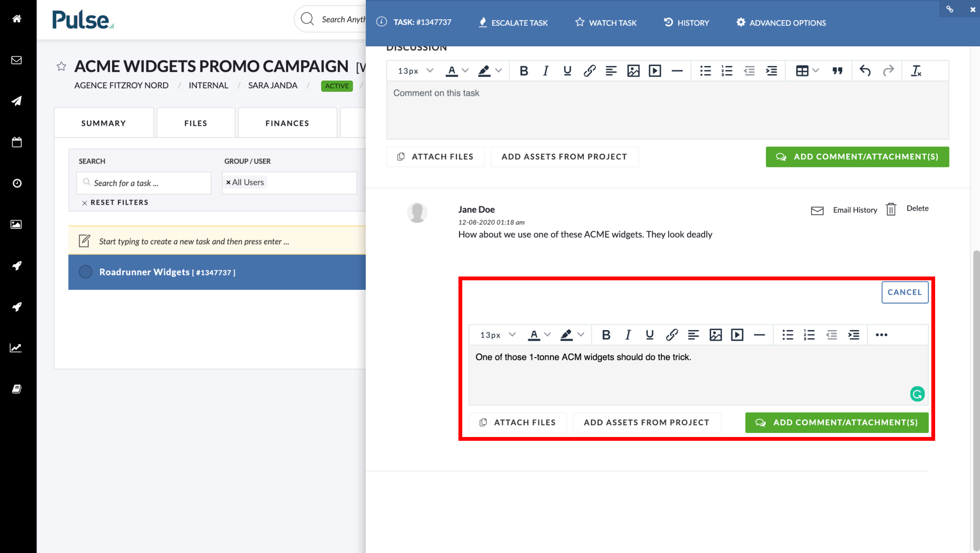Image resolution: width=980 pixels, height=553 pixels.
Task: Show more tools in reply editor
Action: point(881,335)
